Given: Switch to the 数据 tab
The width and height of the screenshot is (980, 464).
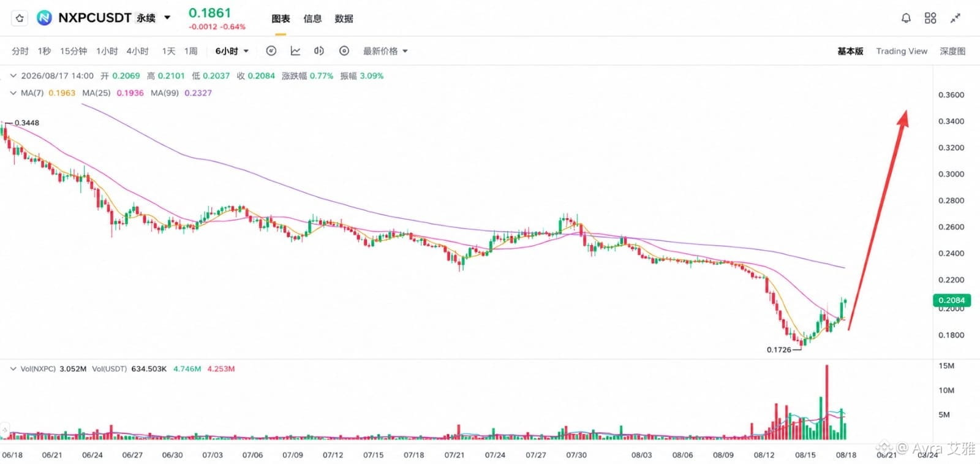Looking at the screenshot, I should click(344, 18).
